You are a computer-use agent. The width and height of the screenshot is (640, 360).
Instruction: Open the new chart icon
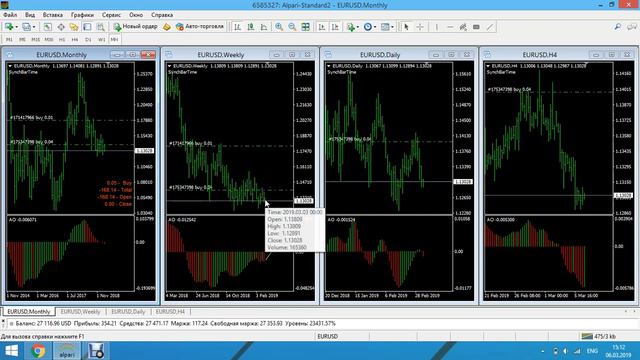pyautogui.click(x=9, y=27)
